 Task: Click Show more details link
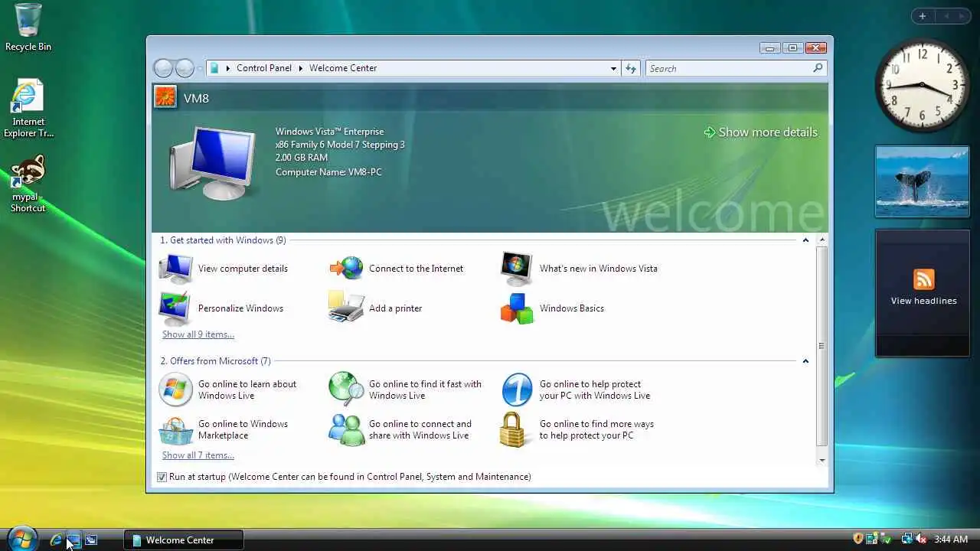[x=761, y=132]
